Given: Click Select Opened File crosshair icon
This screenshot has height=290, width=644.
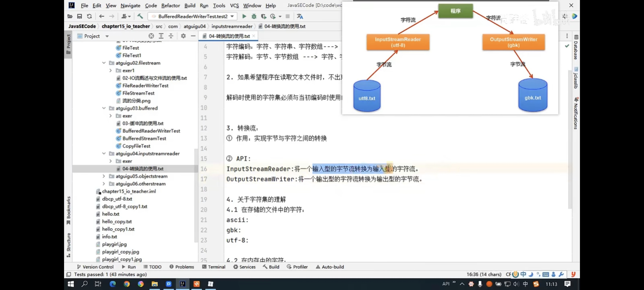Looking at the screenshot, I should click(151, 36).
